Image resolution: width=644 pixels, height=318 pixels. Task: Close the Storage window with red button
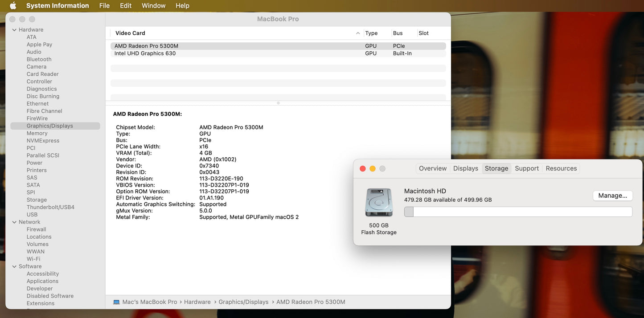pos(362,168)
